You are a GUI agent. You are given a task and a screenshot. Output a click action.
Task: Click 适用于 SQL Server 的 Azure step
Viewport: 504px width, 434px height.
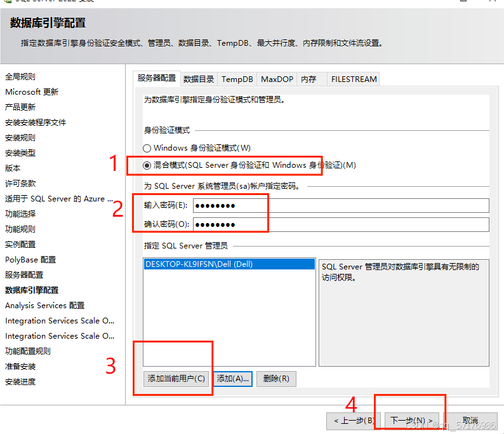(59, 199)
